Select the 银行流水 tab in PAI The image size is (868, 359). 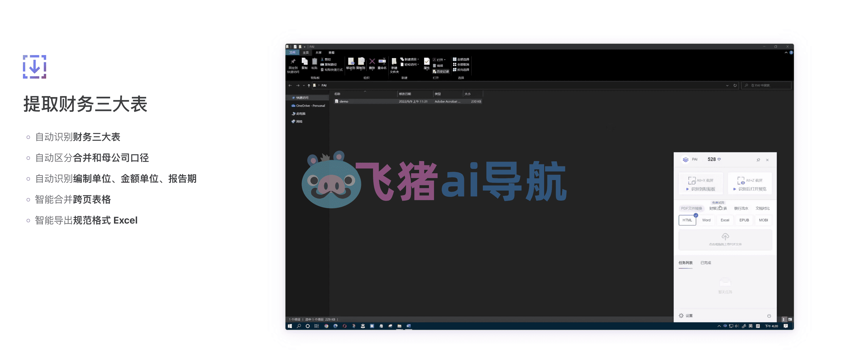[741, 208]
